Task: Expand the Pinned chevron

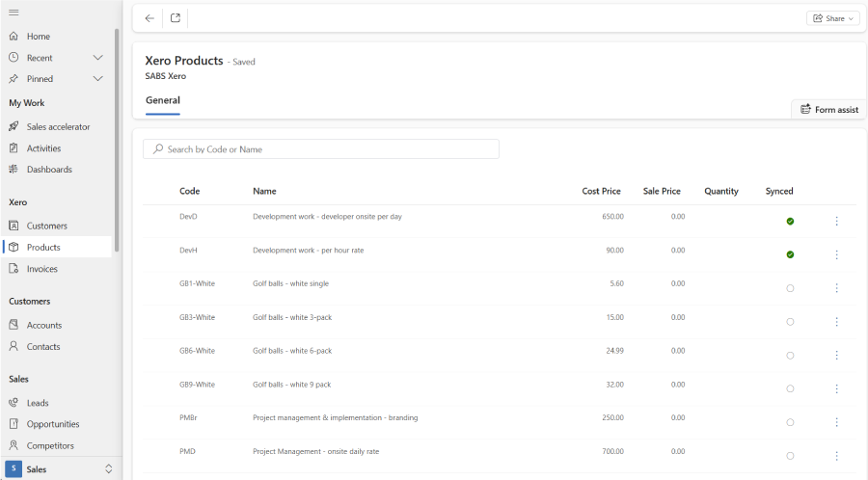Action: click(98, 78)
